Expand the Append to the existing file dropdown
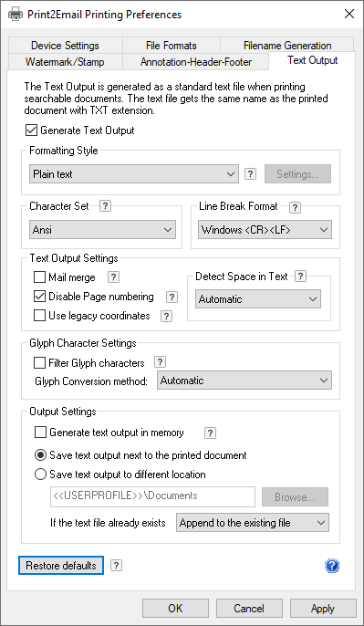364x626 pixels. [253, 523]
